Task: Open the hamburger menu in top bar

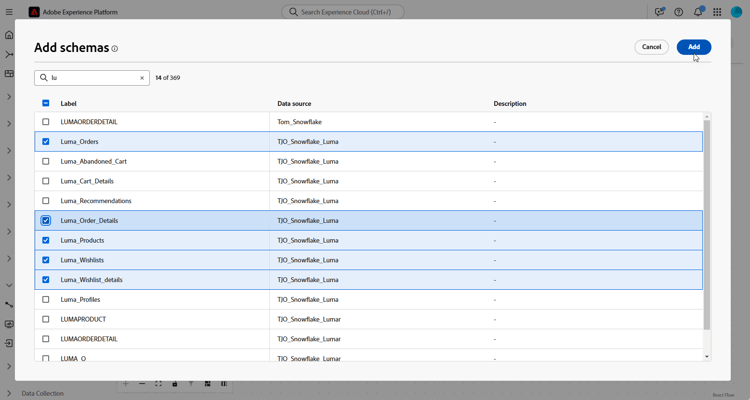Action: click(x=9, y=12)
